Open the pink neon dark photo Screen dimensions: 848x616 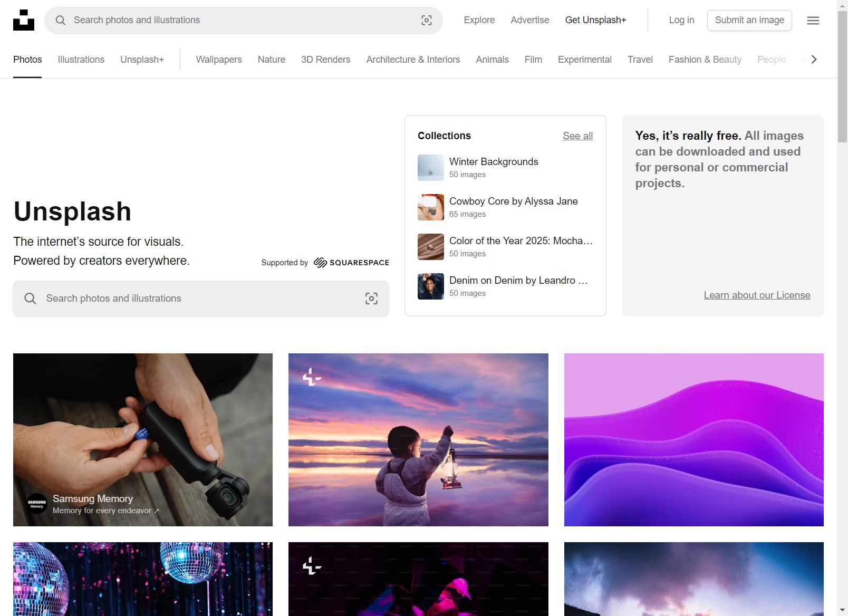tap(418, 579)
